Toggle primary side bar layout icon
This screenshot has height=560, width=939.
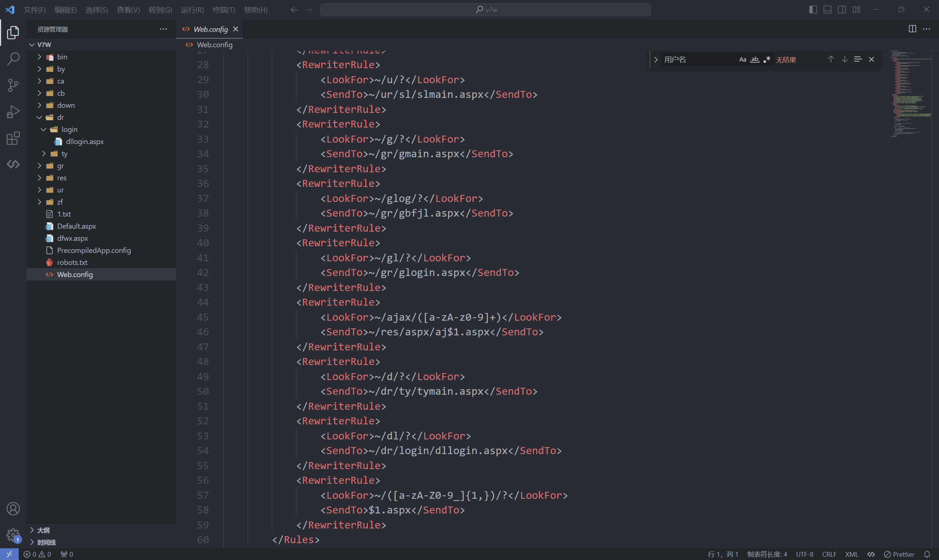(813, 10)
